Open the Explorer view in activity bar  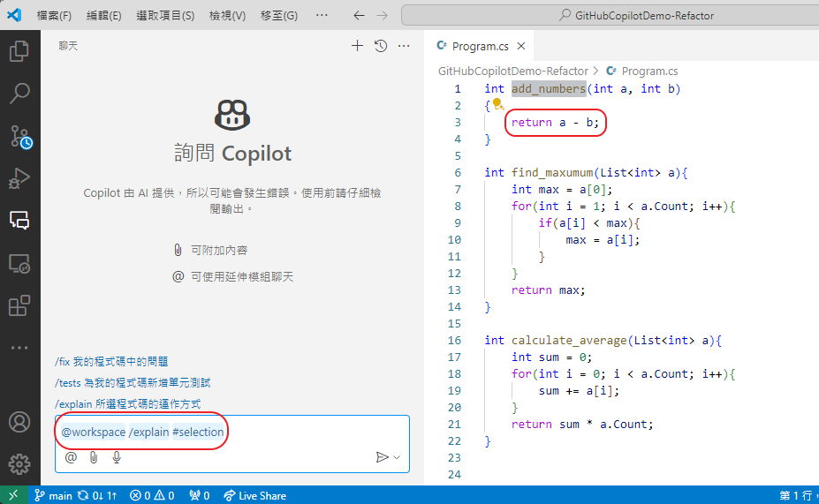(19, 51)
